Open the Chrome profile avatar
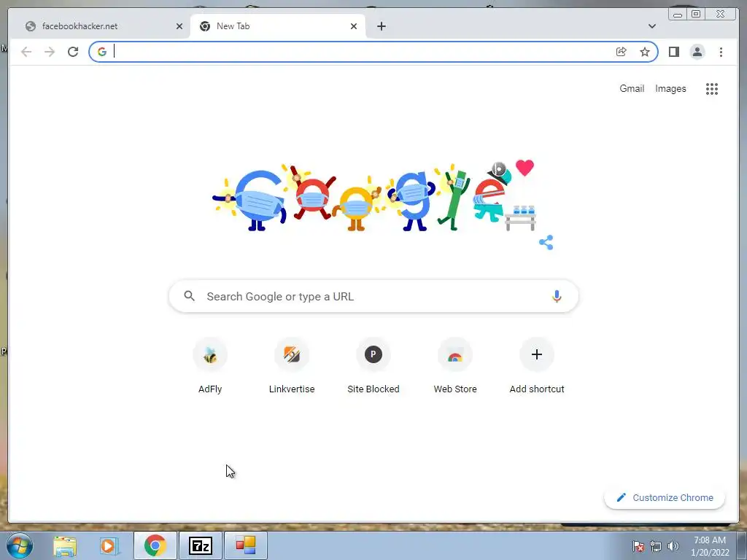Viewport: 747px width, 560px height. coord(697,52)
